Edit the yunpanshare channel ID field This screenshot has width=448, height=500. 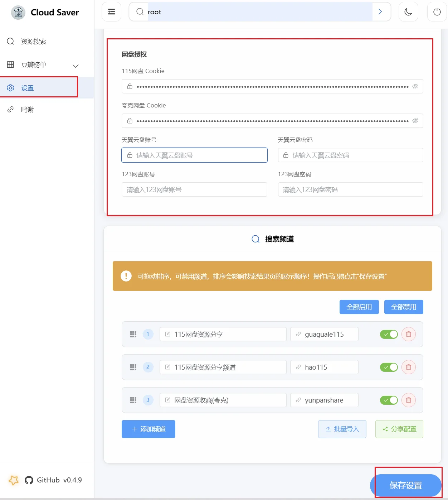point(324,400)
